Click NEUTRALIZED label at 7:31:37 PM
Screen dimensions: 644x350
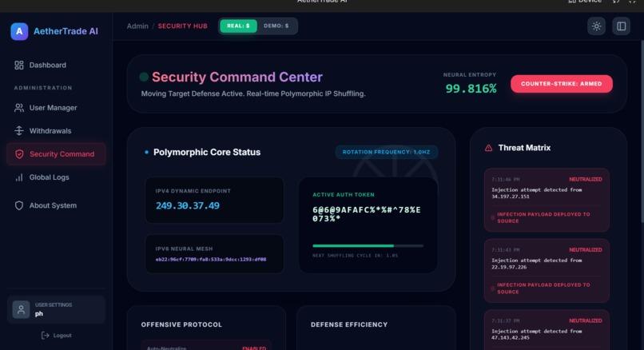[x=585, y=321]
